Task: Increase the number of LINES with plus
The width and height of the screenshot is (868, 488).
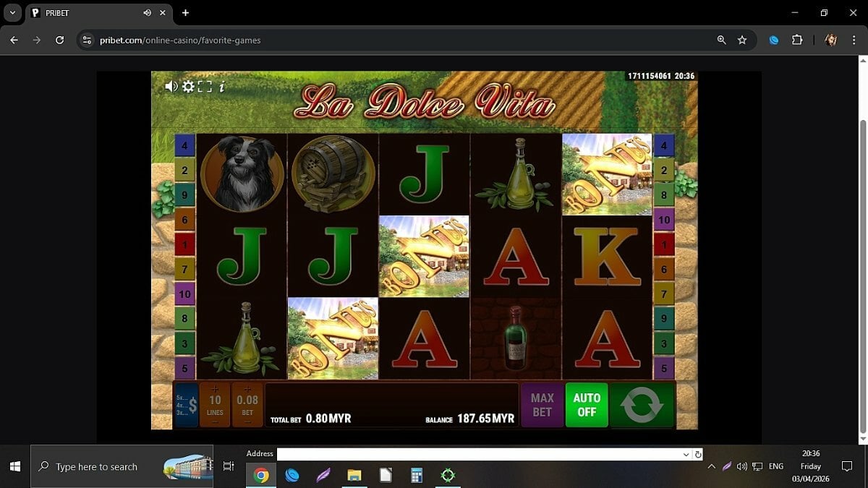Action: [x=215, y=389]
